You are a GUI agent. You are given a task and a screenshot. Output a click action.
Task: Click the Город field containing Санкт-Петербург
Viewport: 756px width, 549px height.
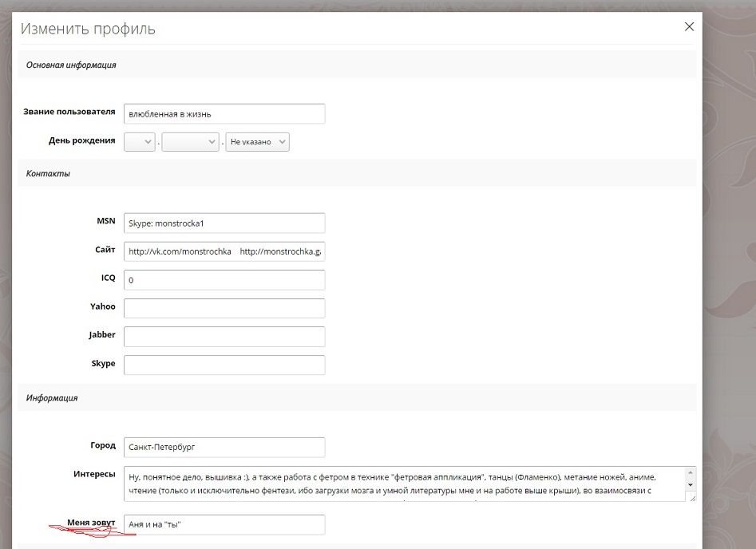(224, 448)
